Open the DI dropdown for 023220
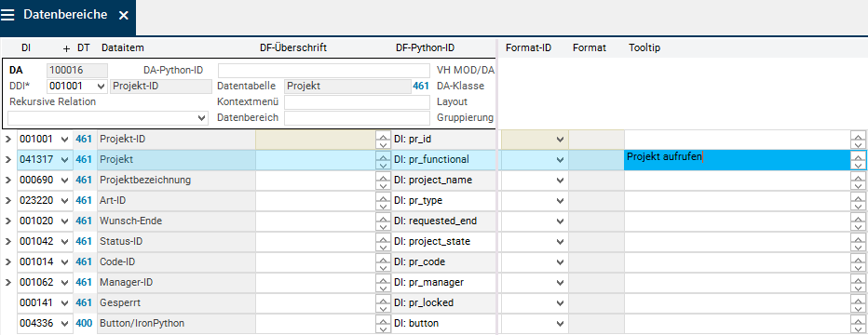Screen dimensions: 868x335 pyautogui.click(x=65, y=201)
